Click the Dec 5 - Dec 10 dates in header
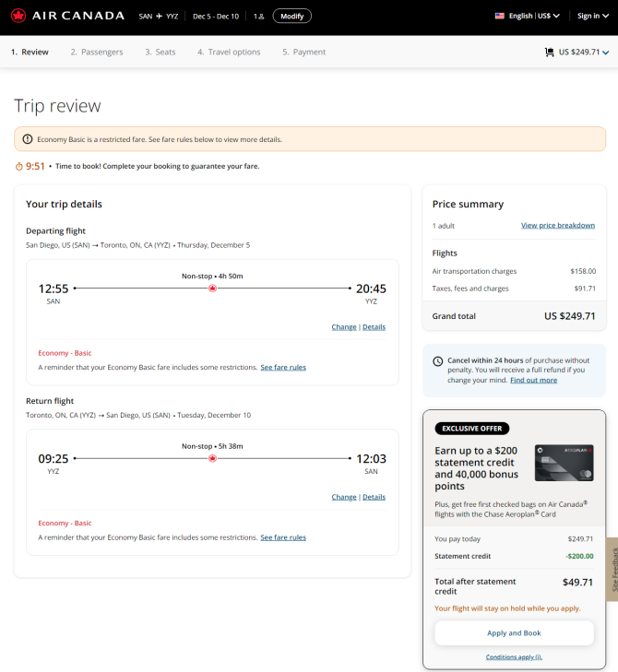Screen dimensions: 618x672 point(216,17)
